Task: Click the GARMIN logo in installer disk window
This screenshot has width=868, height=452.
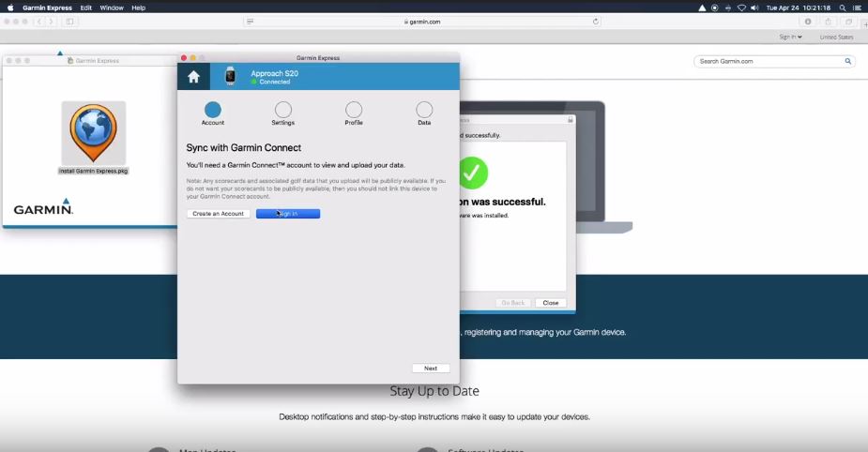Action: pos(43,207)
